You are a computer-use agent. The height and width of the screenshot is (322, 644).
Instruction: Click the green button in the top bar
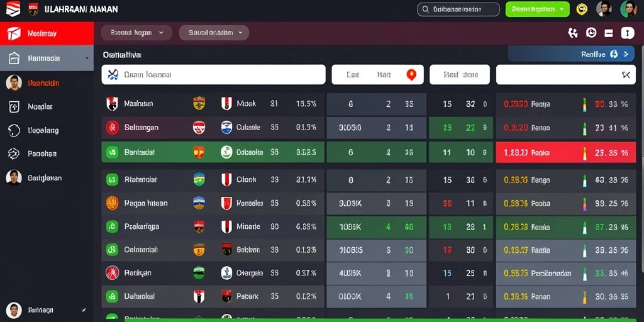[537, 9]
